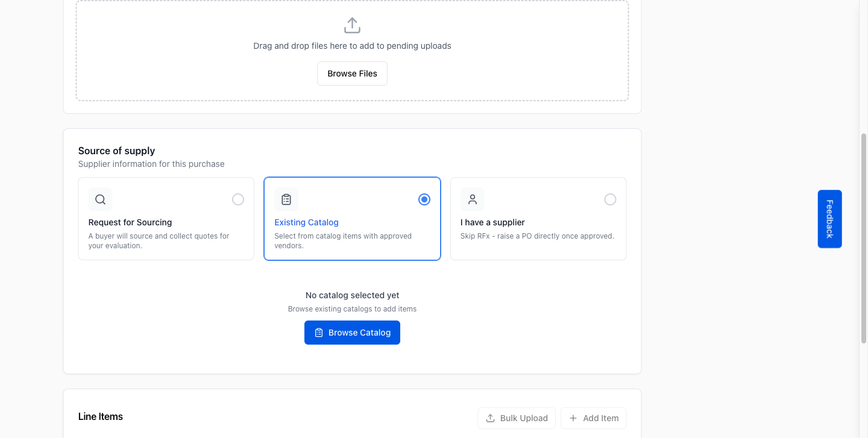Click the Bulk Upload button label
Viewport: 868px width, 438px height.
[524, 418]
